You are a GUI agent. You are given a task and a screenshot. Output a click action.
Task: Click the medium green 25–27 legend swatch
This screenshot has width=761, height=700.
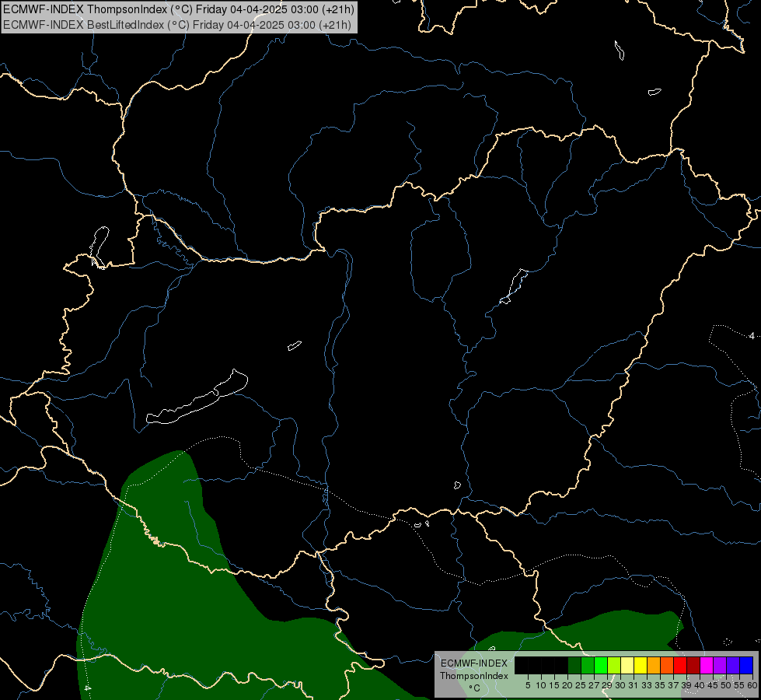(588, 666)
